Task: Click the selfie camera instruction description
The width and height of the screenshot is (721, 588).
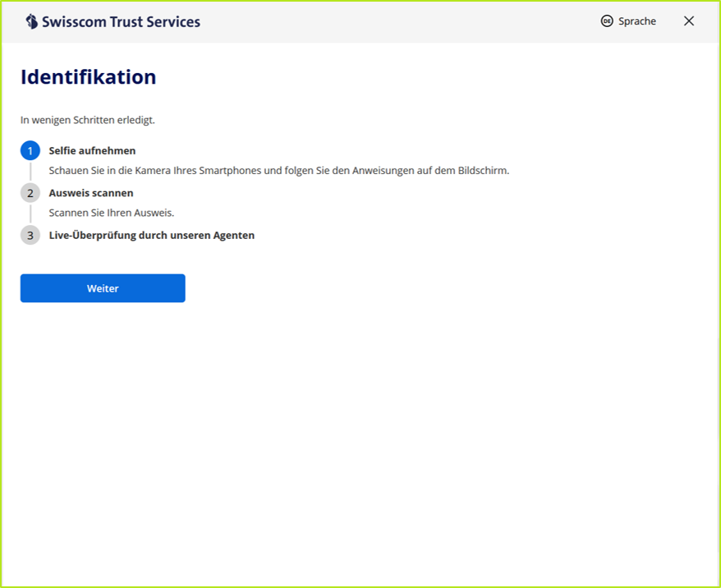Action: point(278,171)
